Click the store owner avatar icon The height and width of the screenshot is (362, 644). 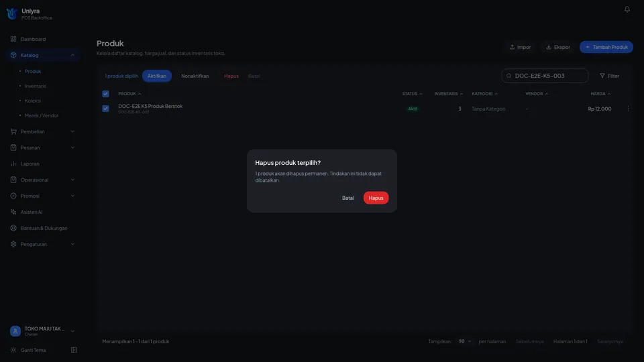click(15, 330)
